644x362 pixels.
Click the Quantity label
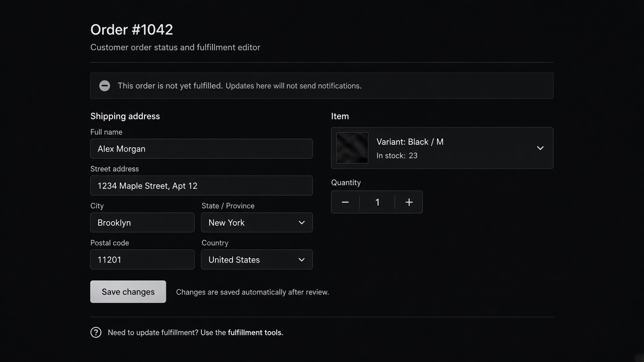[x=346, y=183]
